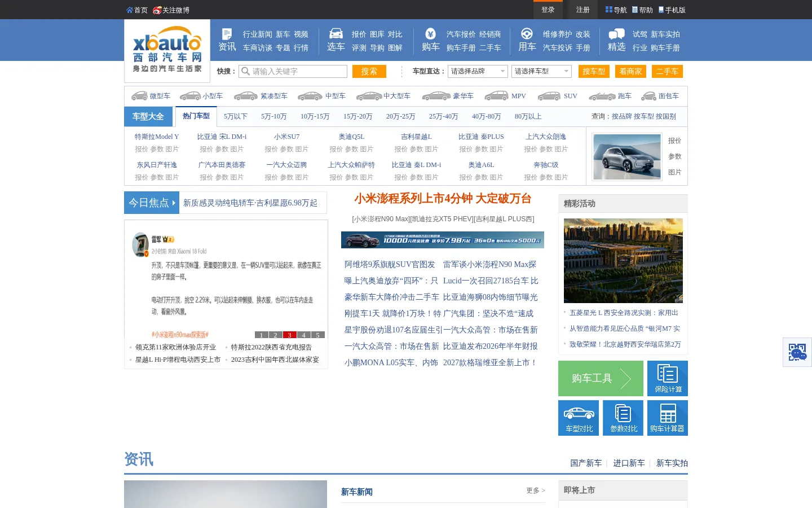Click the orange 搜索 button

pos(369,71)
